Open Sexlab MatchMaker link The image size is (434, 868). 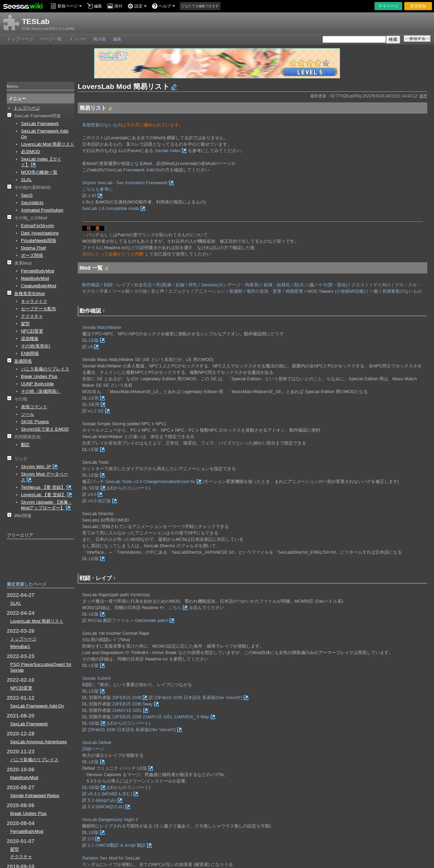[x=102, y=328]
